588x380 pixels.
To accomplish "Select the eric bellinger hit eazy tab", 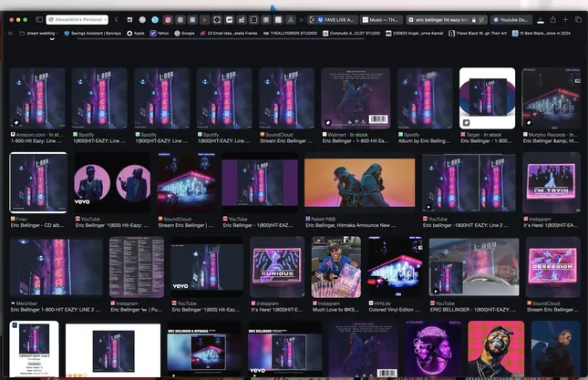I will tap(447, 19).
